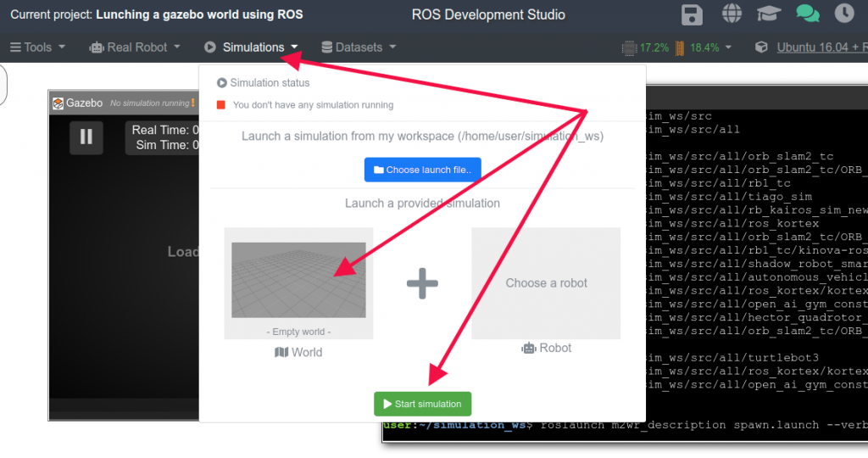Click the Robot label with robot icon

pyautogui.click(x=546, y=348)
